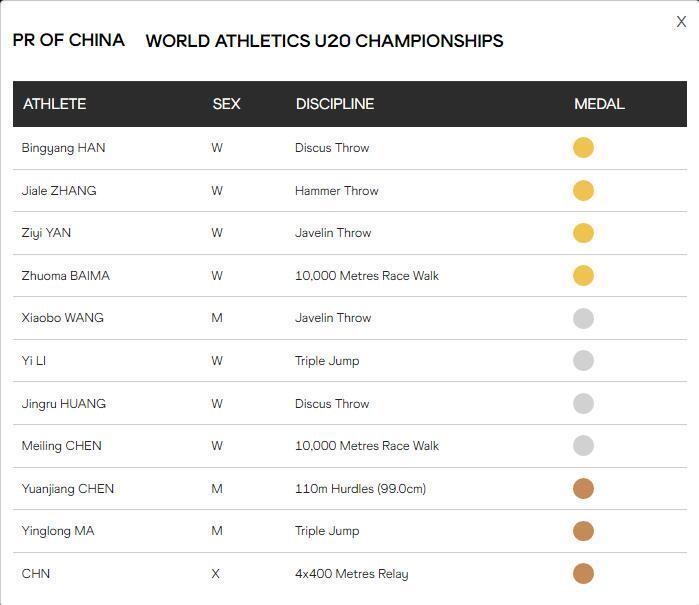Click Yuanjiang CHEN's bronze medal icon
This screenshot has height=605, width=699.
583,489
